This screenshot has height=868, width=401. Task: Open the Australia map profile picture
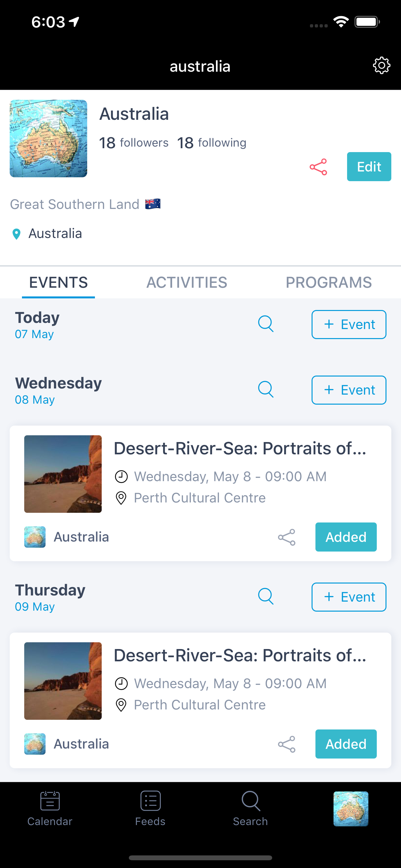[48, 139]
